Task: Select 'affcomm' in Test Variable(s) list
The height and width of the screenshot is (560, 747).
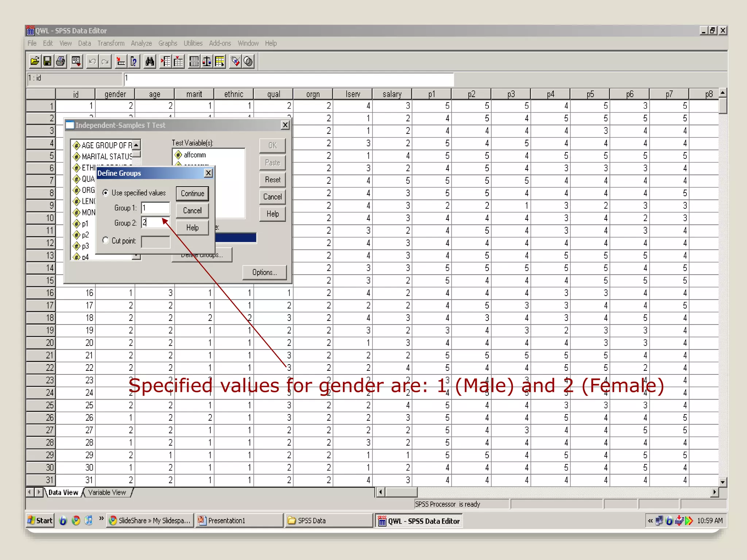Action: click(195, 155)
